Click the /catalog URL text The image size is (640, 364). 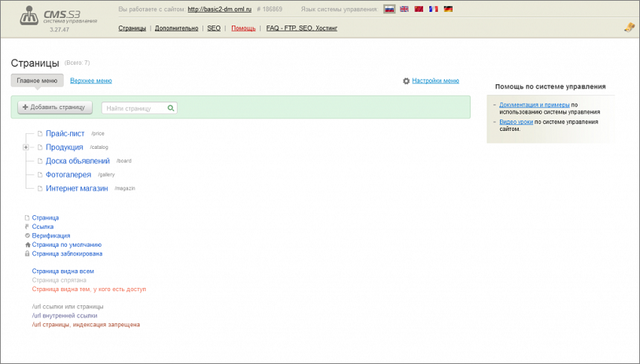99,147
